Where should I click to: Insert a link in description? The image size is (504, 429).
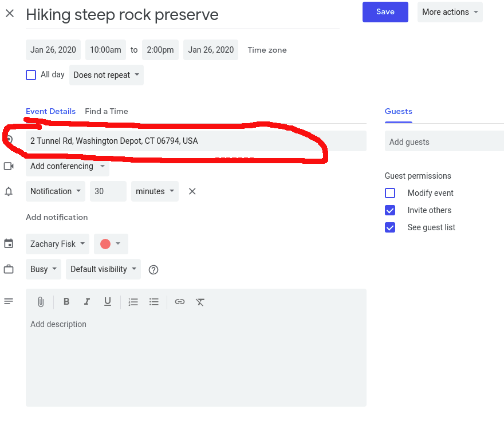click(180, 302)
